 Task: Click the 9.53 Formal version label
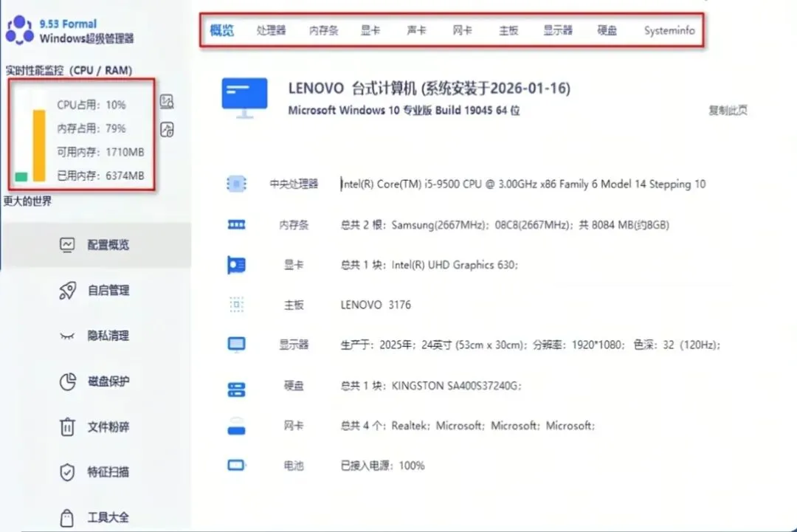click(x=68, y=24)
